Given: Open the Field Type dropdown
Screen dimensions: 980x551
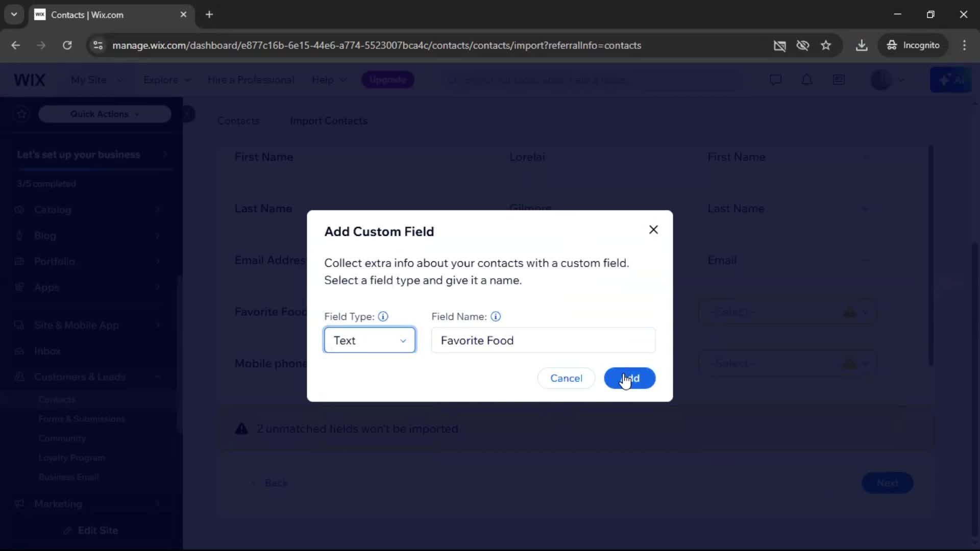Looking at the screenshot, I should point(370,340).
